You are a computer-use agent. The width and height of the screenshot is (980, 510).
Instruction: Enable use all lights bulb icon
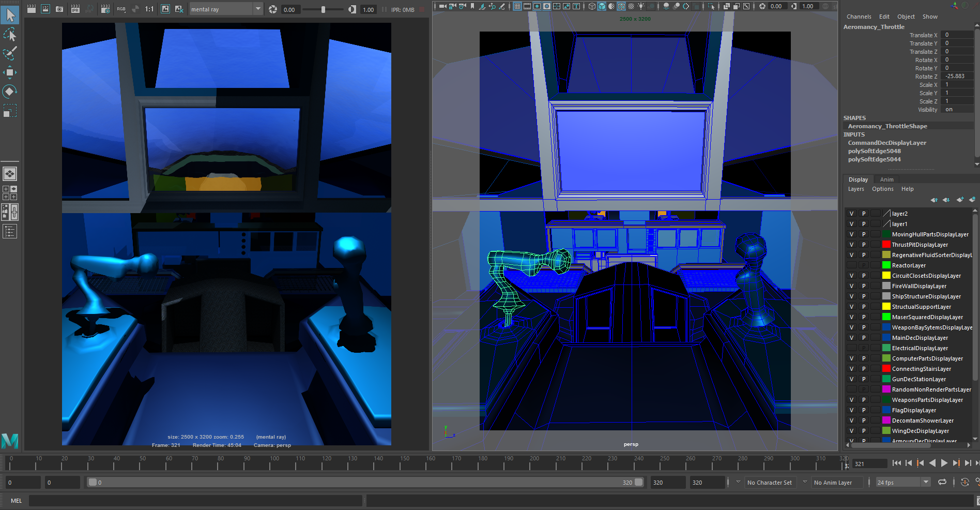point(641,6)
